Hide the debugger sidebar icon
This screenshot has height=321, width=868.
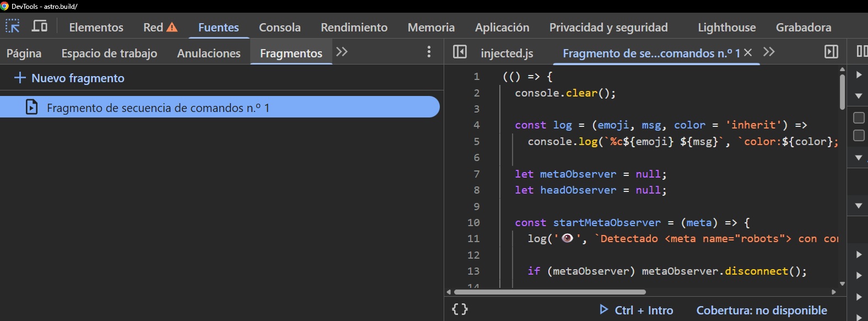click(x=831, y=52)
